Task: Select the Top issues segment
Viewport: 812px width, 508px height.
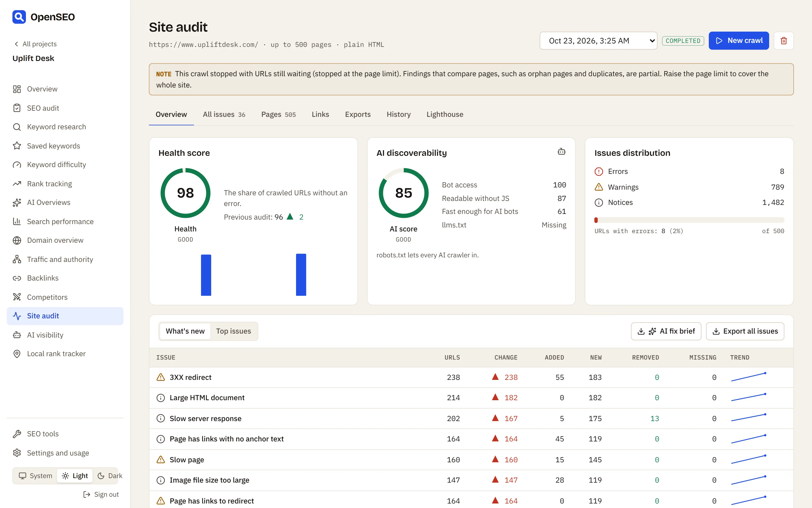Action: point(233,331)
